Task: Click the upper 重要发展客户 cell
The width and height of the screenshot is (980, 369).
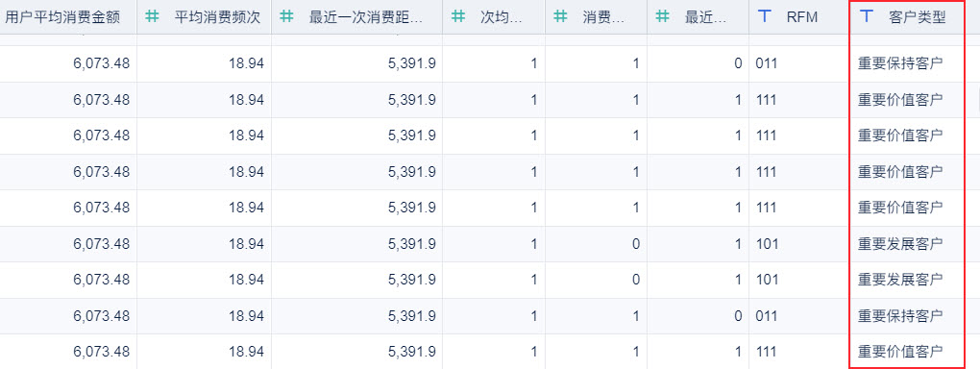Action: tap(900, 243)
